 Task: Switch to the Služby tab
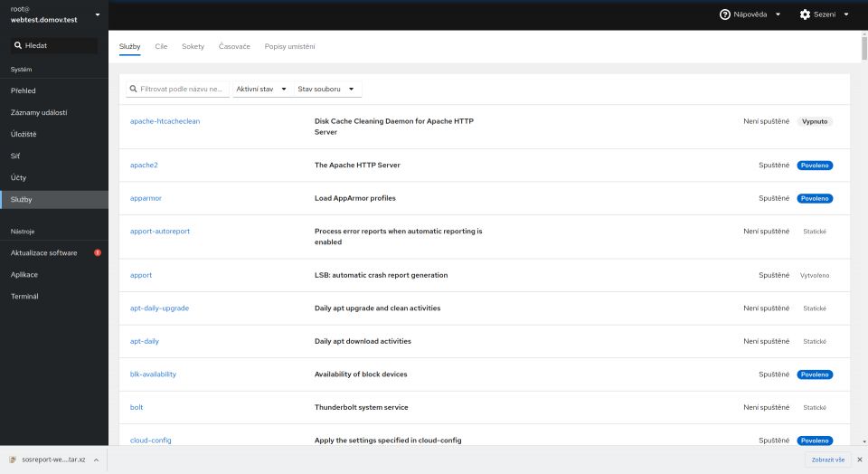click(x=129, y=46)
